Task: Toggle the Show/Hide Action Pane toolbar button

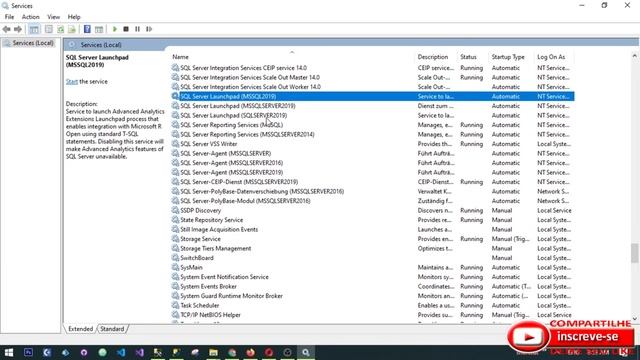Action: click(x=99, y=29)
